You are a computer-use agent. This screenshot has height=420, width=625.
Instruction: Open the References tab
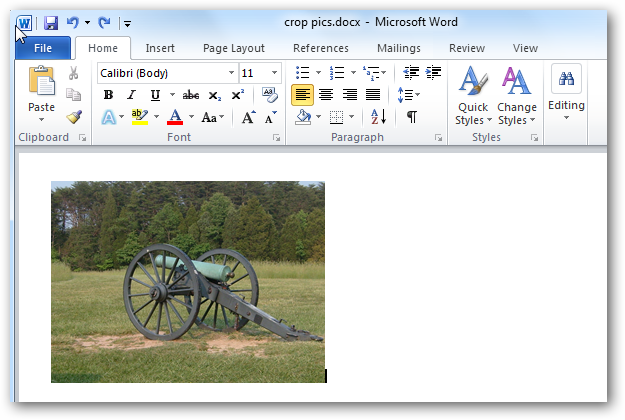[x=321, y=48]
